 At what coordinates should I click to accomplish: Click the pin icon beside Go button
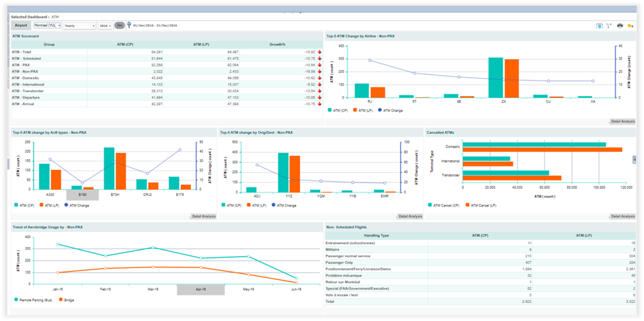[129, 25]
